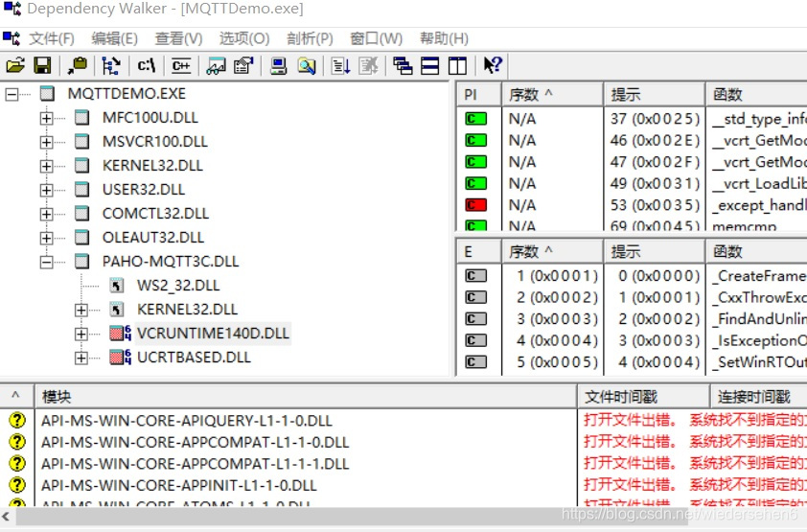807x532 pixels.
Task: Click the hint cell 53 (0x0035)
Action: click(x=655, y=205)
